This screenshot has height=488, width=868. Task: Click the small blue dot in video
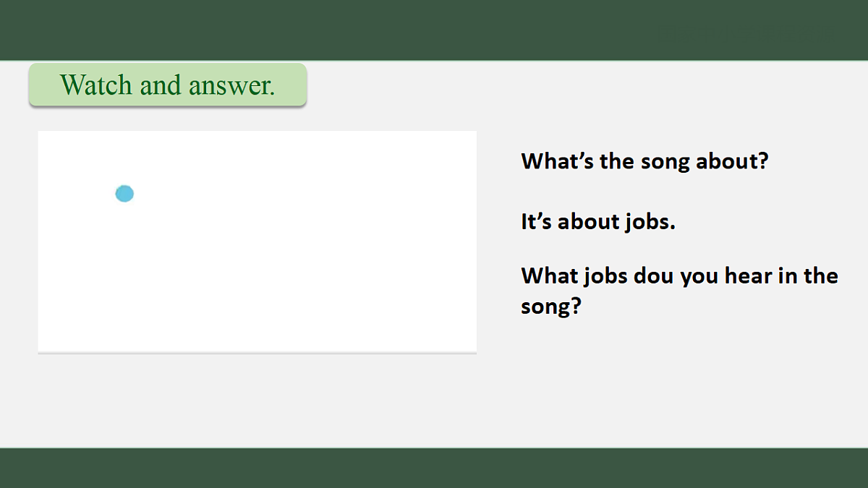pyautogui.click(x=124, y=194)
